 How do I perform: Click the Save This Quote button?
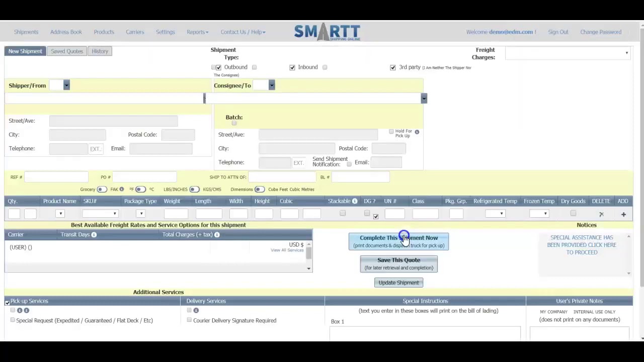398,263
